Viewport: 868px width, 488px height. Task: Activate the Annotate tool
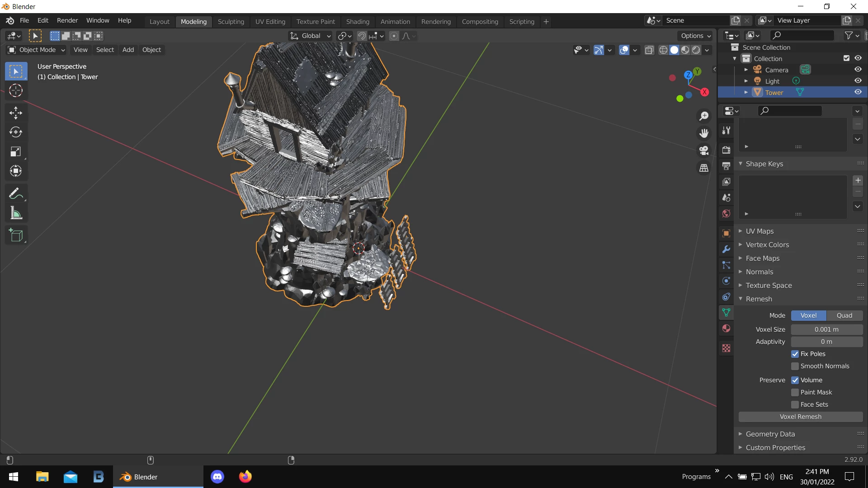tap(16, 194)
